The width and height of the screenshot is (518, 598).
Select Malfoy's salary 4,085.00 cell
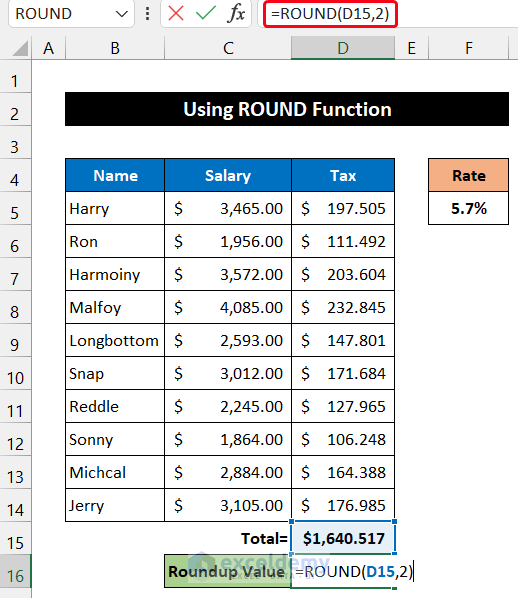tap(228, 307)
